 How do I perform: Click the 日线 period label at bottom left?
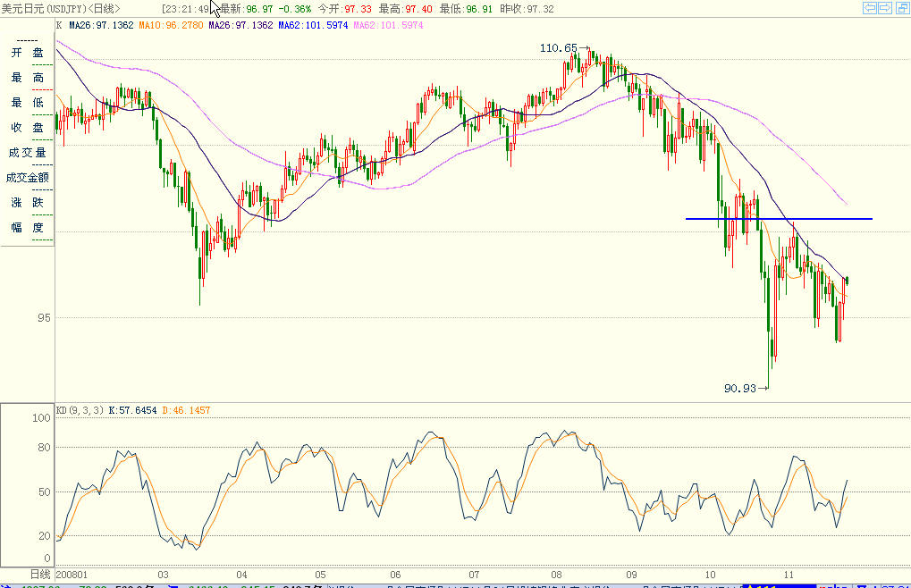tap(40, 575)
